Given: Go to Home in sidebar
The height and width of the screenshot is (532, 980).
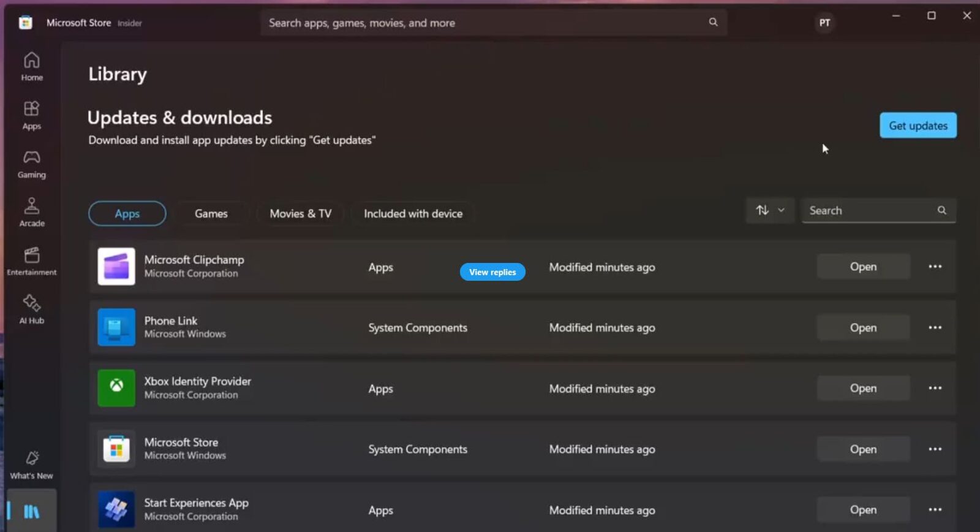Looking at the screenshot, I should [x=32, y=66].
